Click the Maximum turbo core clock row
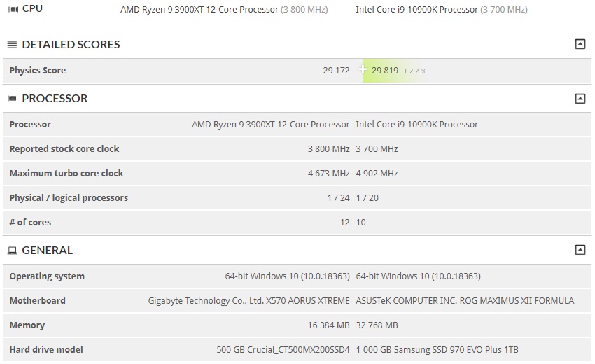This screenshot has width=595, height=364. [297, 174]
